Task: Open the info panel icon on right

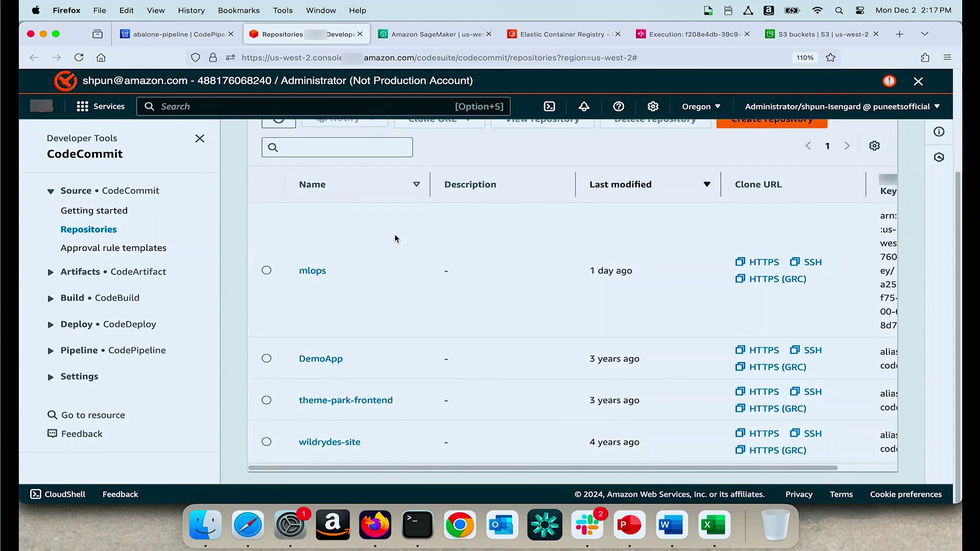Action: (939, 132)
